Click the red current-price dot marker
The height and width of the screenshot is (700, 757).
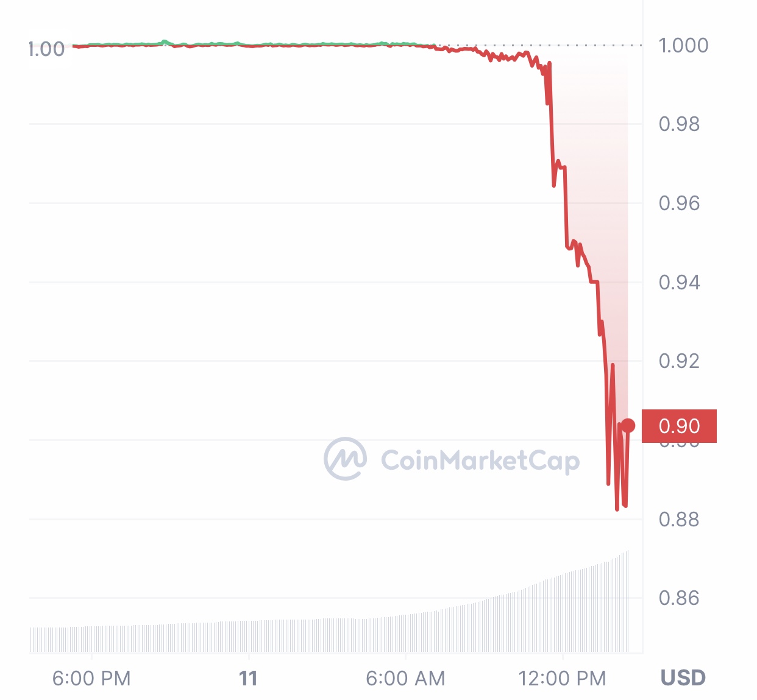(x=628, y=426)
